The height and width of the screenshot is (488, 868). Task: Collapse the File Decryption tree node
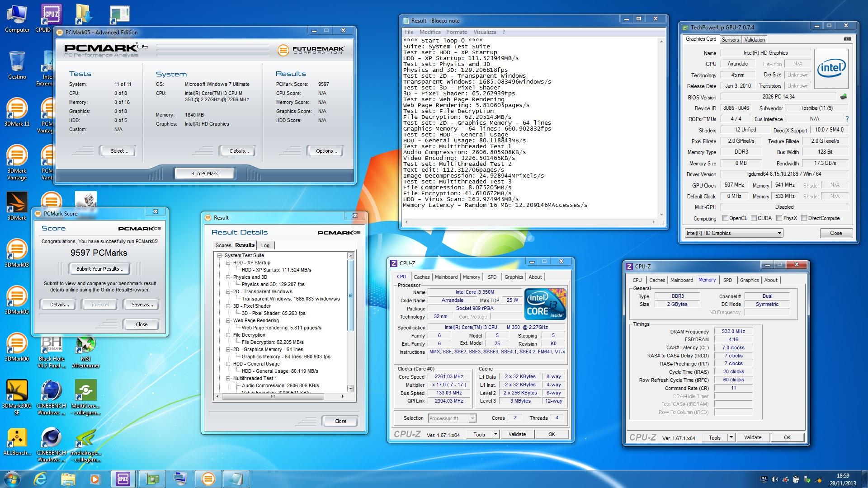point(228,335)
